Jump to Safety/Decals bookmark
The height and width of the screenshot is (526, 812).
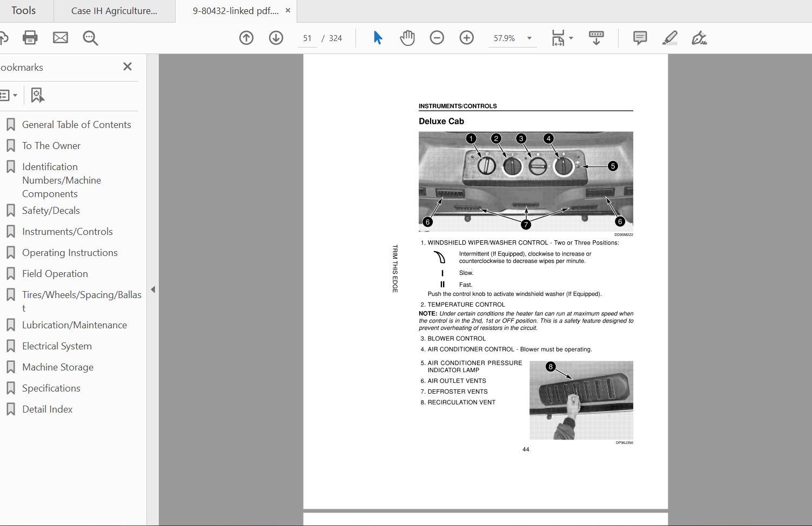tap(51, 211)
